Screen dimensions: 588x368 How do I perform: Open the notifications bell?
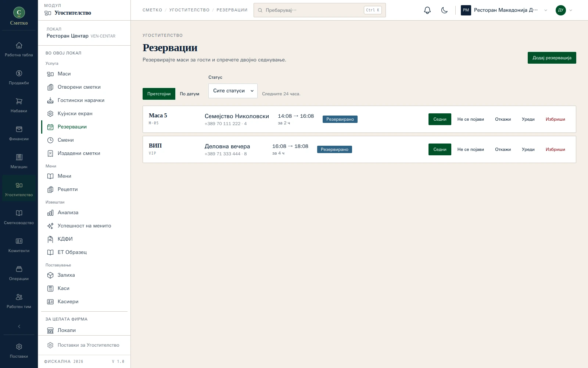click(x=427, y=10)
